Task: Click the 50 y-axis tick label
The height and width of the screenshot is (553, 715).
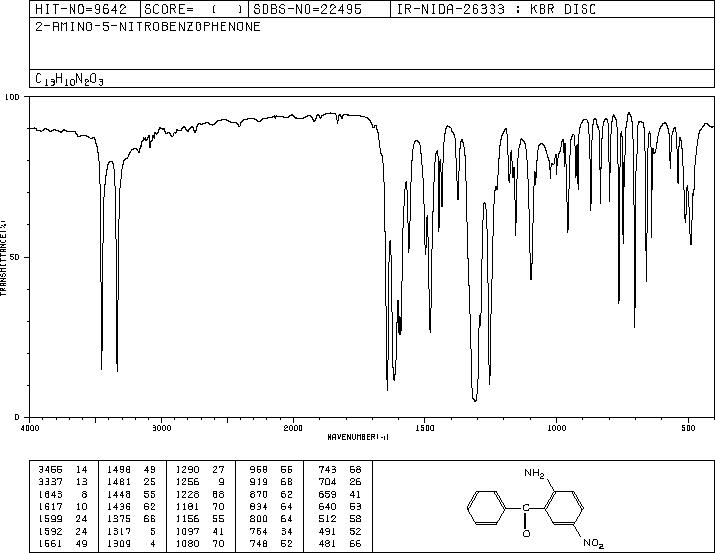Action: (15, 257)
